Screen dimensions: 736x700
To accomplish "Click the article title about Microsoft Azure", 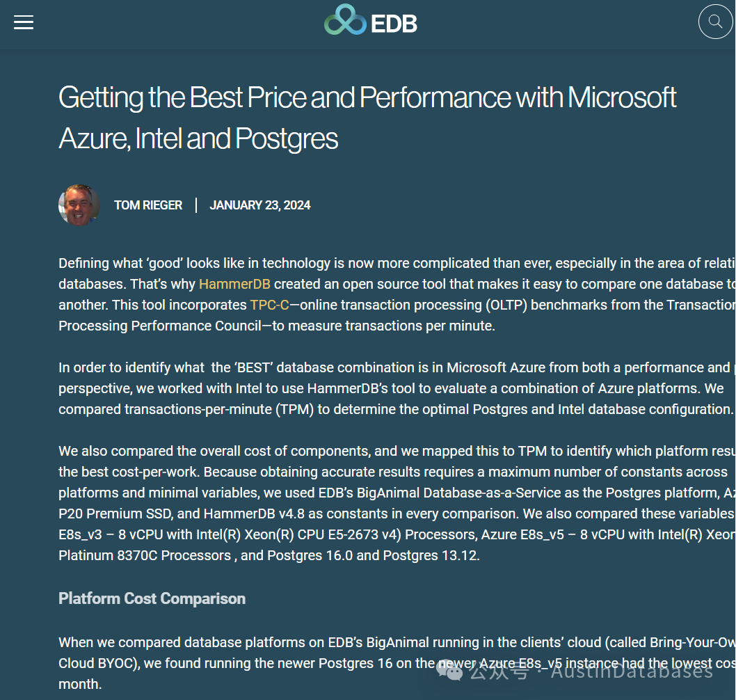I will click(367, 118).
